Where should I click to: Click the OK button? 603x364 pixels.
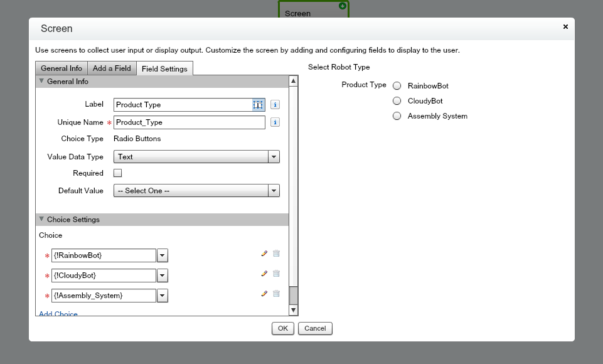coord(283,329)
